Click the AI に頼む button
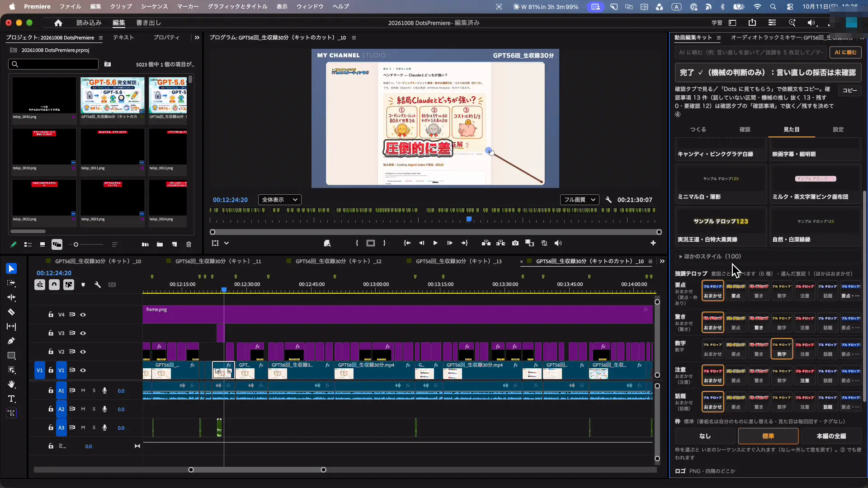 pos(845,52)
